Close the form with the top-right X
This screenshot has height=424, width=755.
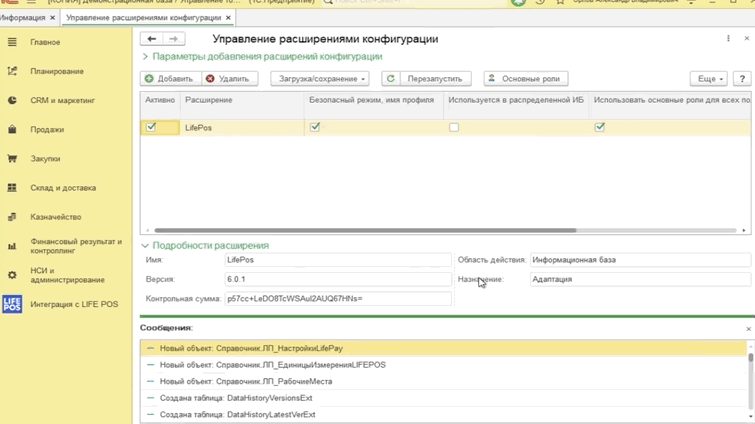[747, 39]
